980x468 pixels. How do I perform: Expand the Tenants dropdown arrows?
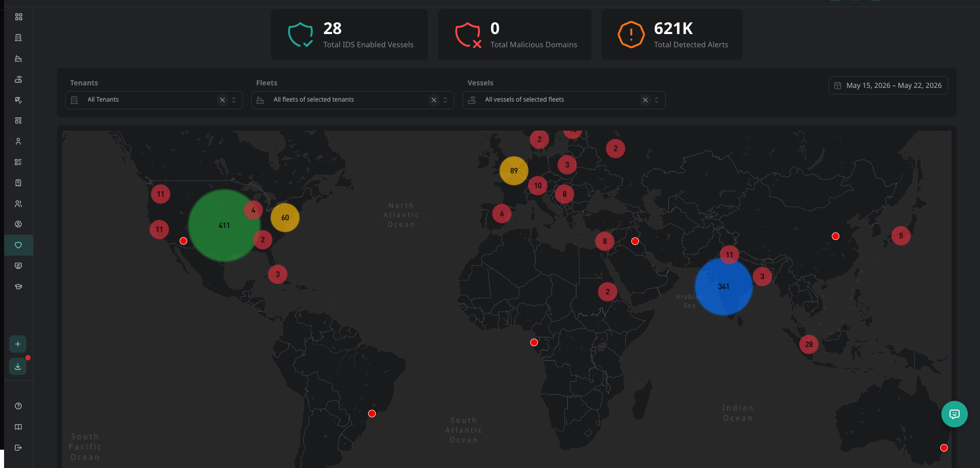coord(234,100)
